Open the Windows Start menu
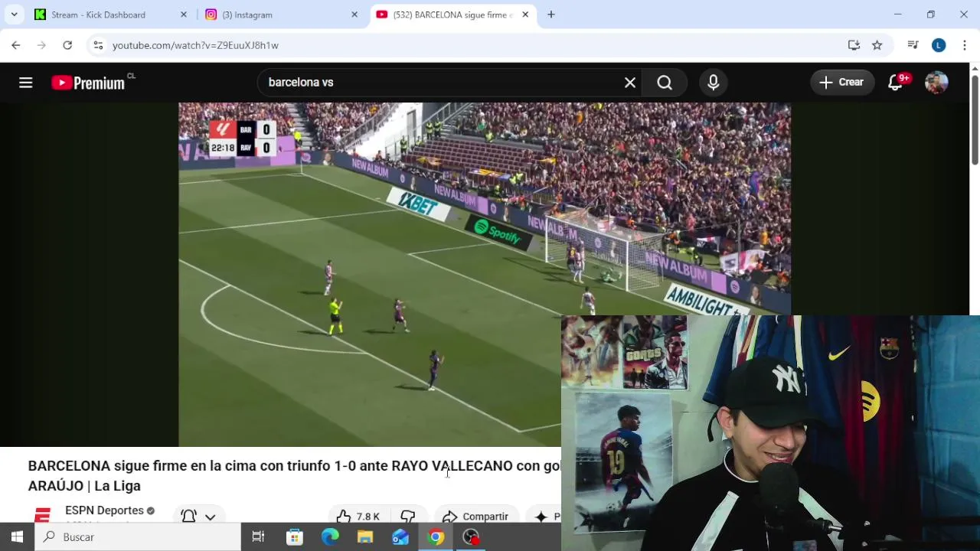The height and width of the screenshot is (551, 980). point(17,537)
